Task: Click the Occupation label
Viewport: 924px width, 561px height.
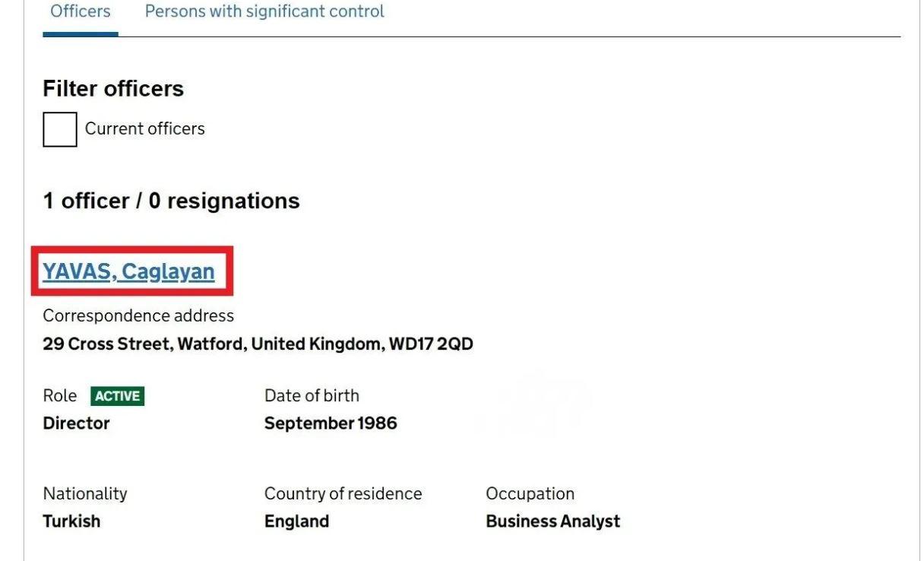Action: pyautogui.click(x=530, y=494)
